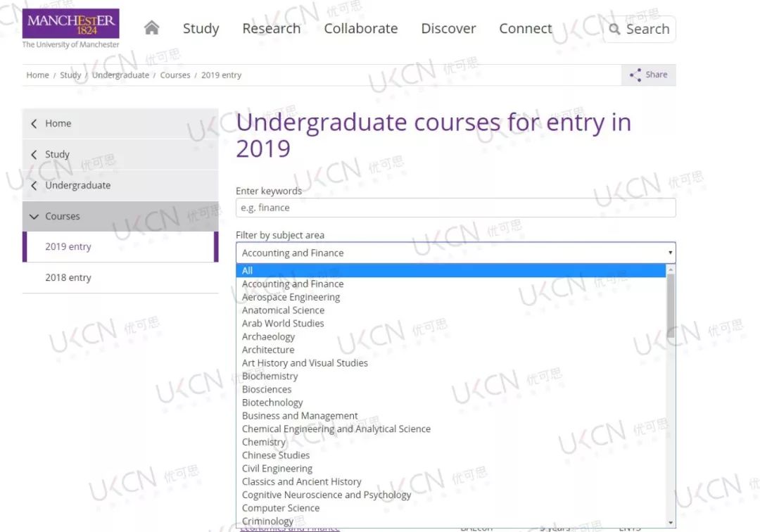The width and height of the screenshot is (760, 532).
Task: Select Study in the sidebar navigation
Action: 120,155
